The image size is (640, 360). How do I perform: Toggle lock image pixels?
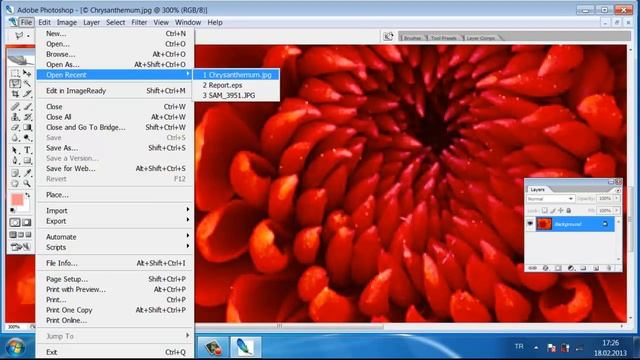click(x=553, y=211)
